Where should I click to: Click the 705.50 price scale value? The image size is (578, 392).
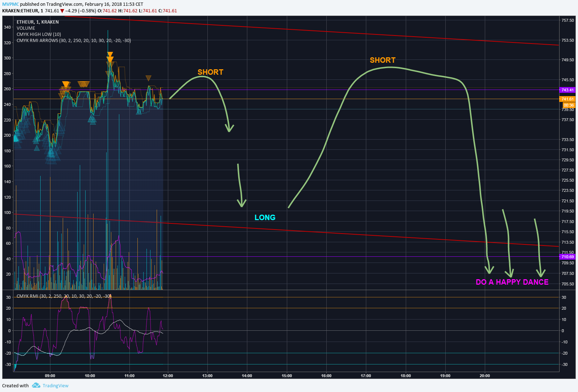pyautogui.click(x=568, y=284)
